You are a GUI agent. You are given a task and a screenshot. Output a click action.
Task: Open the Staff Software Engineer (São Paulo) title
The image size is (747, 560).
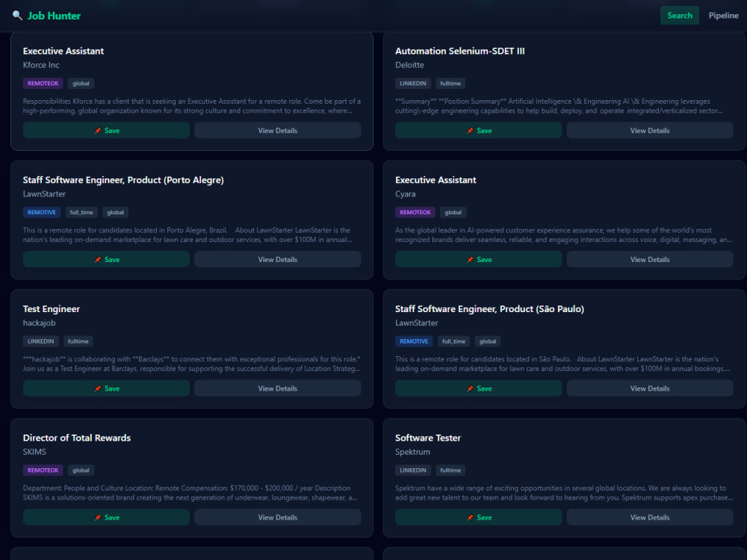(x=489, y=309)
